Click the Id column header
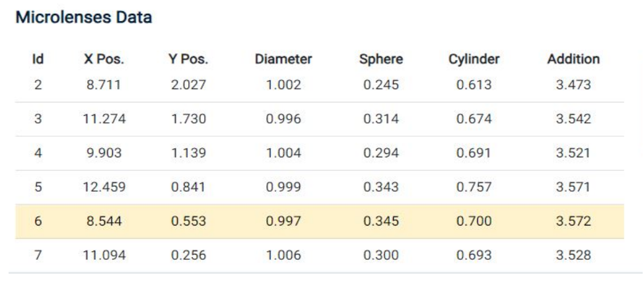Screen dimensions: 644x285 pyautogui.click(x=38, y=60)
